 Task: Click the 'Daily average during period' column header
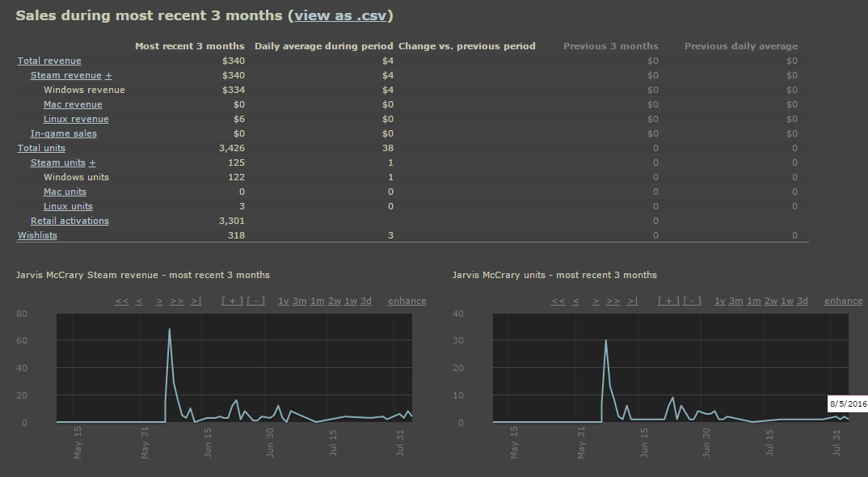tap(324, 46)
